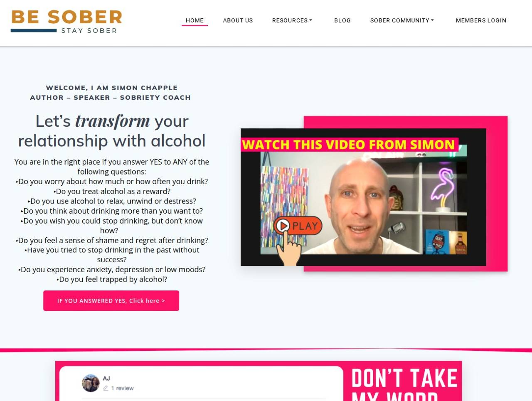Click the '1 review' text under AJ
The image size is (532, 401).
122,388
